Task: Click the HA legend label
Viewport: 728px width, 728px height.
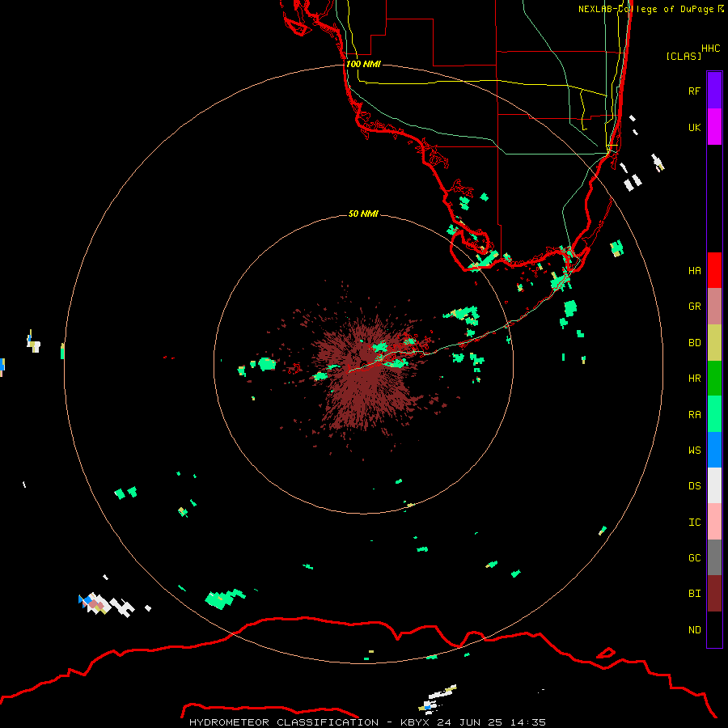Action: tap(694, 270)
